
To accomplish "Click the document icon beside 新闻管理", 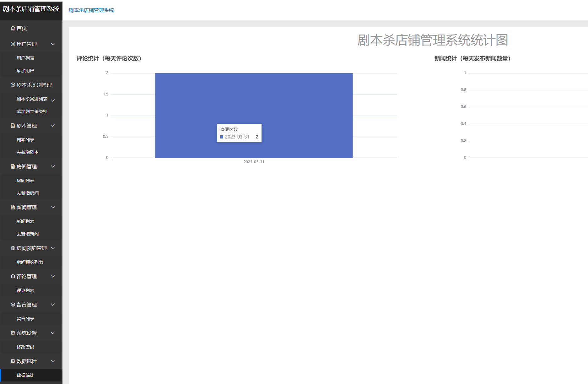I will [13, 207].
